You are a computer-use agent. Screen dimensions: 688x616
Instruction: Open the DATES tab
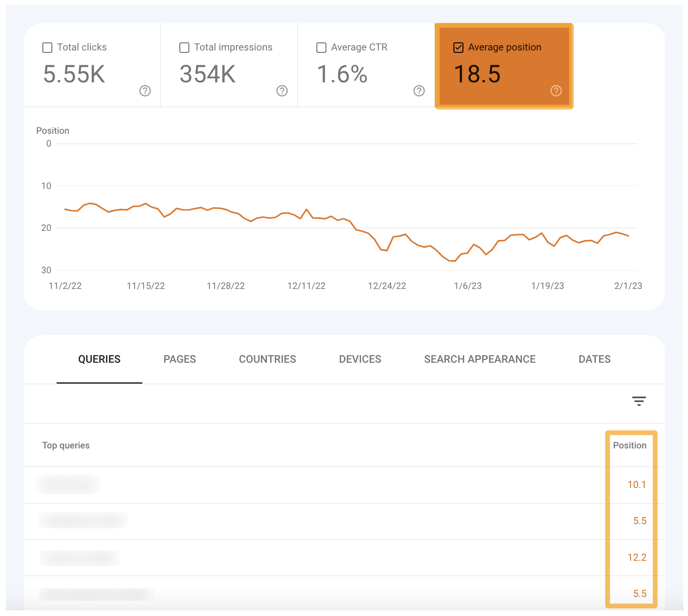[594, 359]
